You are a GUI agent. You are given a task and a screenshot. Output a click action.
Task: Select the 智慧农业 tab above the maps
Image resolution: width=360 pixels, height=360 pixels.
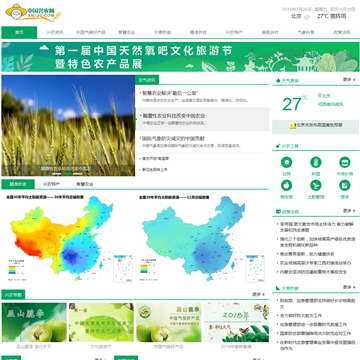click(x=85, y=184)
